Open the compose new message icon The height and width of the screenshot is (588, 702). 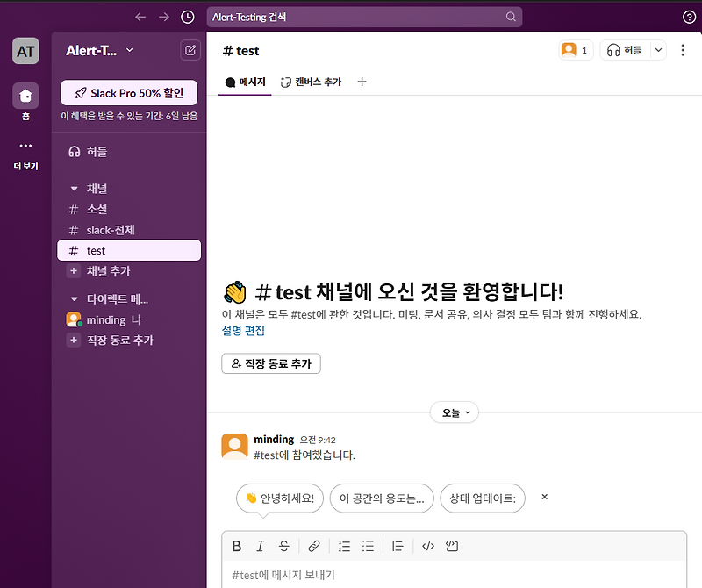point(190,50)
